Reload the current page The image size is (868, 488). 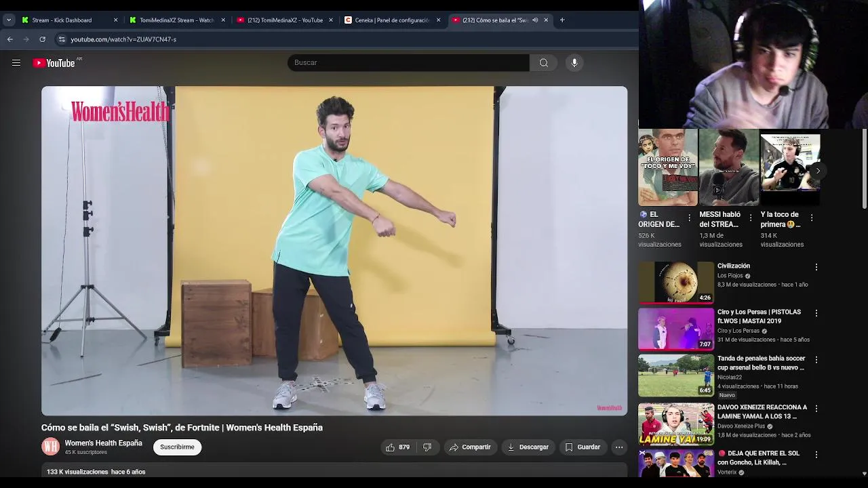point(42,39)
